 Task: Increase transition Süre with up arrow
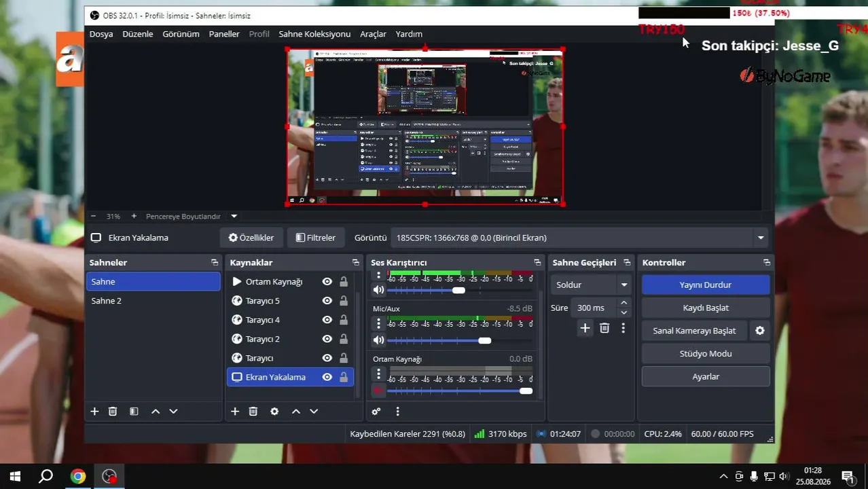tap(623, 303)
